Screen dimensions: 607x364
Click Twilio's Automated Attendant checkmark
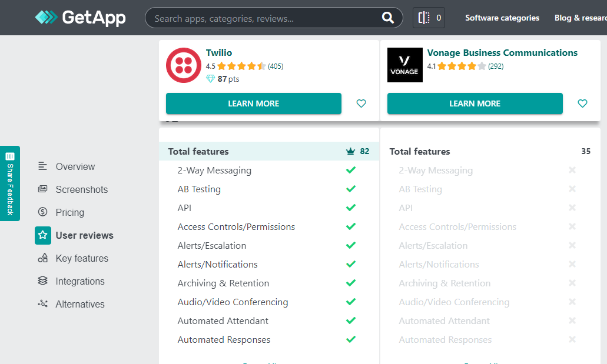pos(351,320)
